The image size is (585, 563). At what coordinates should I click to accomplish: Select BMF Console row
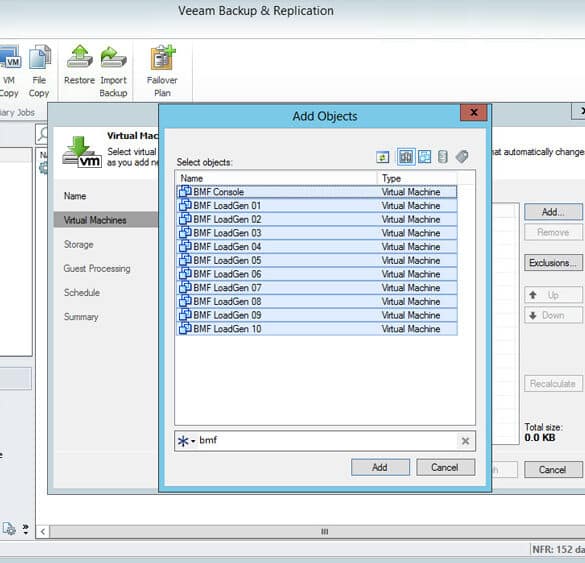[x=317, y=192]
